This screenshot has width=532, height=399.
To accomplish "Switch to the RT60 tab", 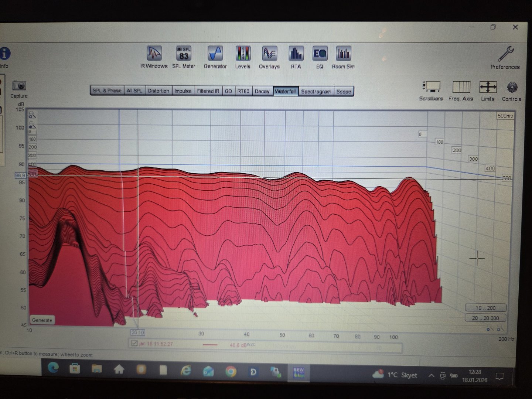I will point(243,91).
